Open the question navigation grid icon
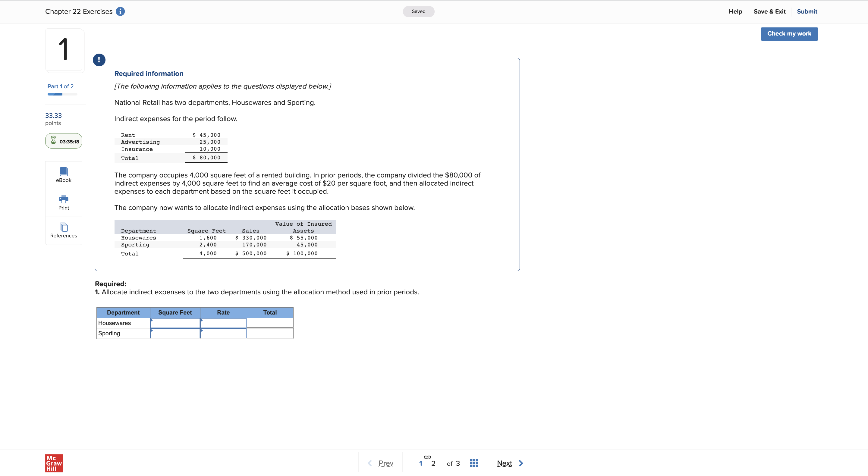 tap(474, 463)
